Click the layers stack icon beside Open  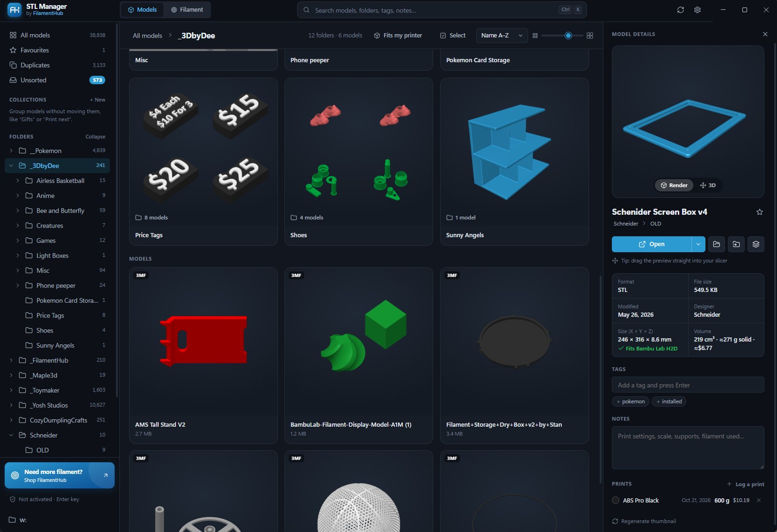(756, 244)
